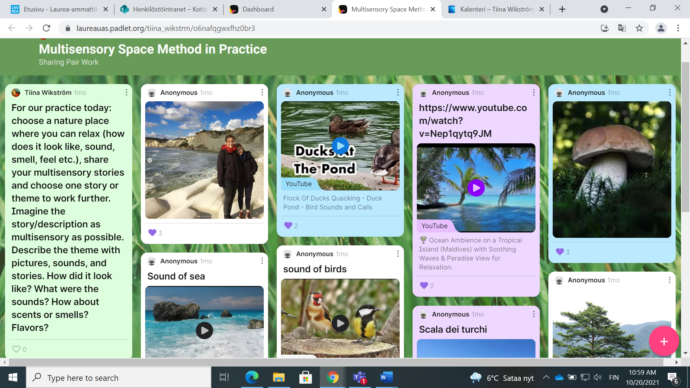Click the Windows taskbar search box
The image size is (690, 388).
point(119,377)
